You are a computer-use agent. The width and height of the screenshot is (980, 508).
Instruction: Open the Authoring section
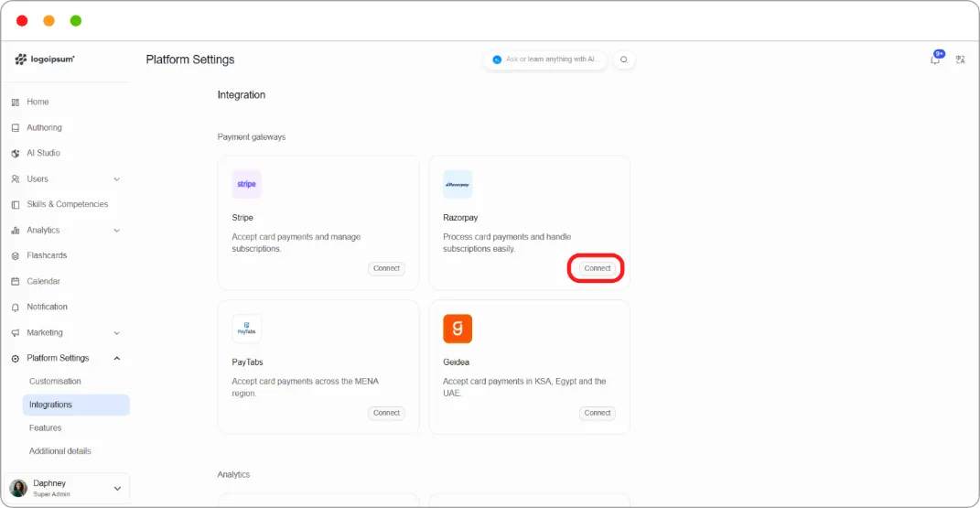coord(44,127)
